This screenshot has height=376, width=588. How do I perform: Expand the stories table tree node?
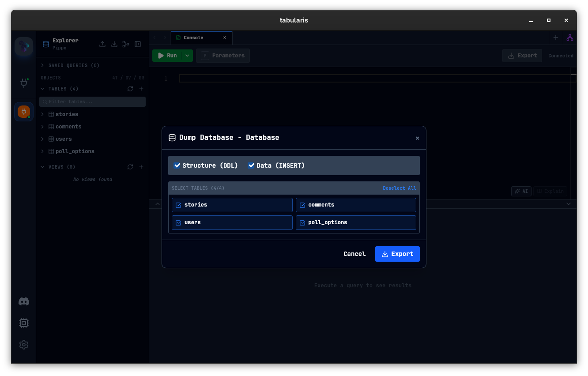click(43, 114)
